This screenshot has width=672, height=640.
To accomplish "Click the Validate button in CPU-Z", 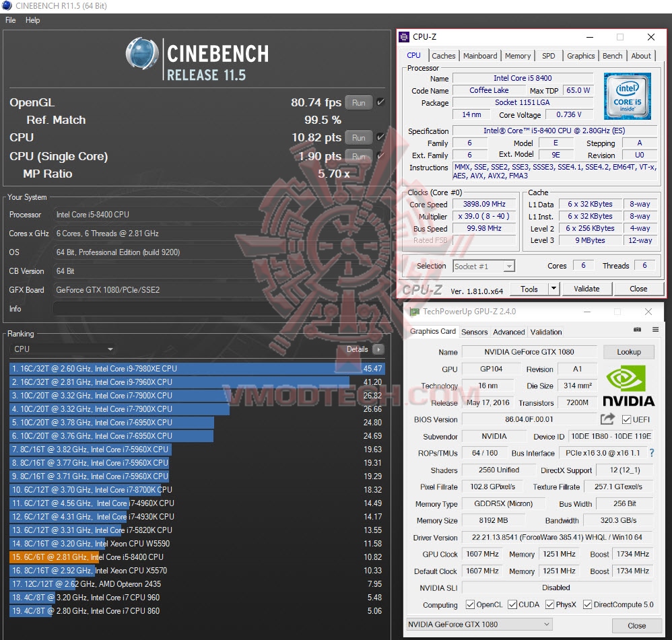I will click(586, 289).
